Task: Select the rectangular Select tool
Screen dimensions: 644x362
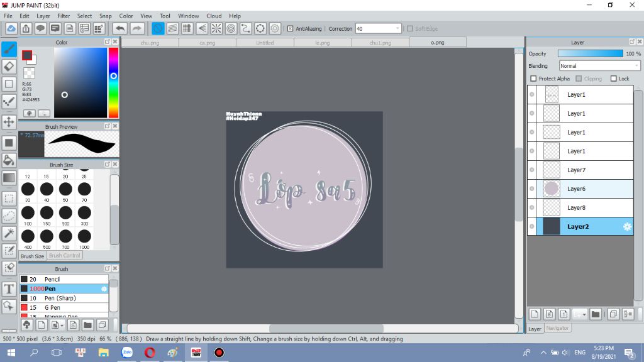Action: click(x=9, y=199)
